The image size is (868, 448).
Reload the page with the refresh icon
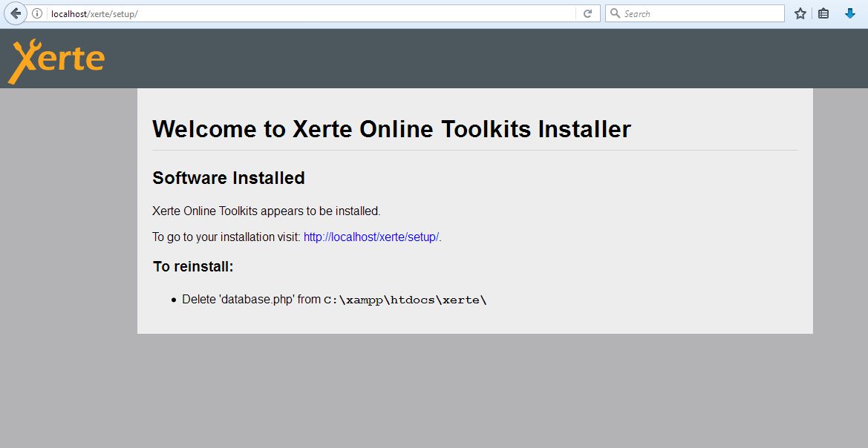coord(588,13)
